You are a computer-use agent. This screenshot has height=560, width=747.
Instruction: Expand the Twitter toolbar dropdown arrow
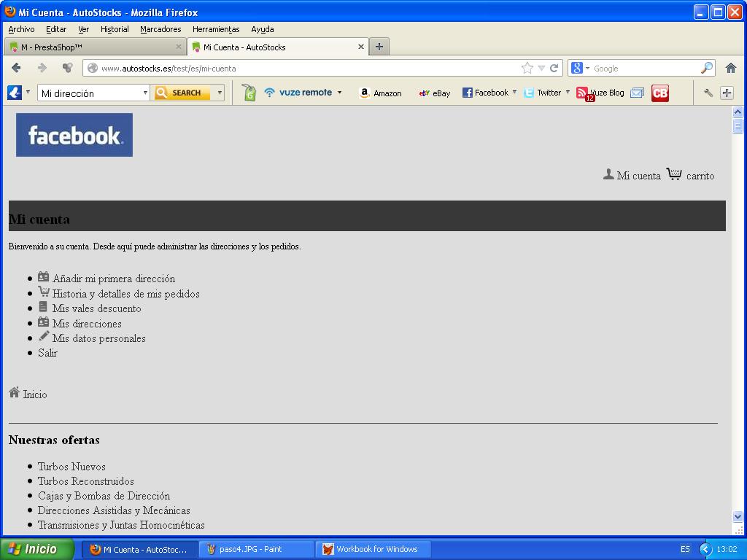coord(568,93)
